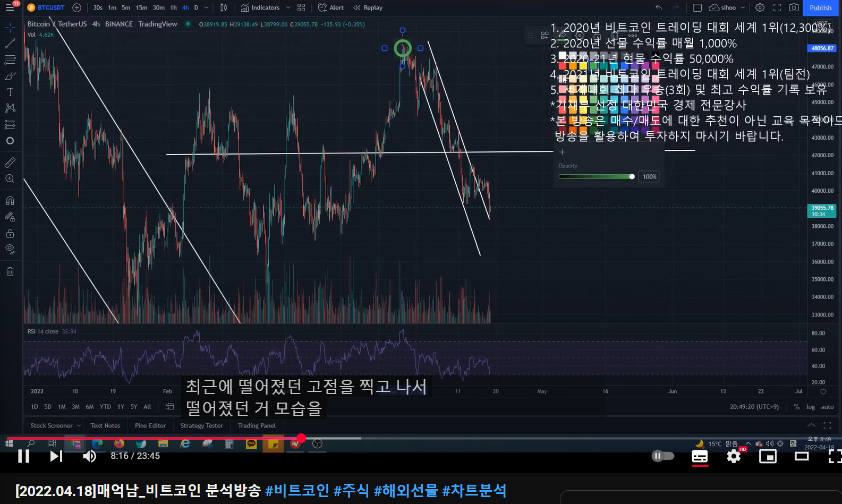Toggle percent scale mode
The width and height of the screenshot is (842, 504).
coord(797,407)
